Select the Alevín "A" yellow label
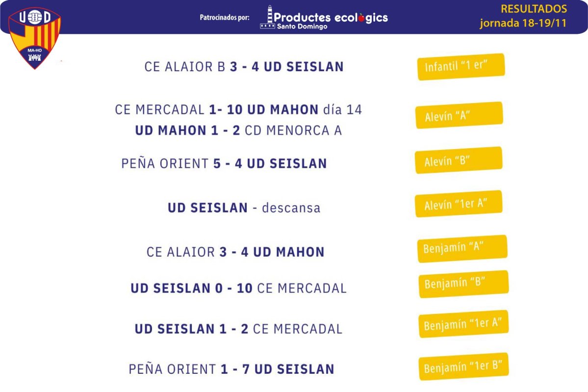This screenshot has height=392, width=588. 459,115
